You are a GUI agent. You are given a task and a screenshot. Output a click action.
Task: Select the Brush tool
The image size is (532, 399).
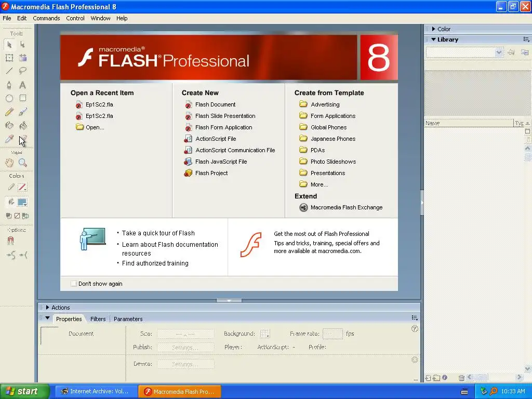[x=23, y=112]
